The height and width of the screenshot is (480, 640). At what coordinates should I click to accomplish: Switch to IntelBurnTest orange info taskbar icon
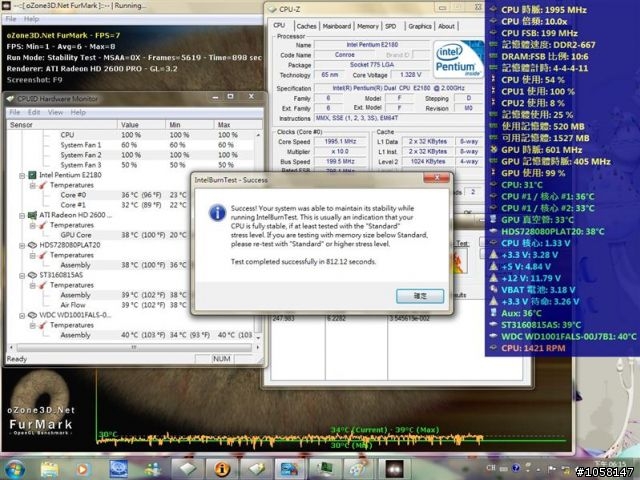(x=222, y=469)
